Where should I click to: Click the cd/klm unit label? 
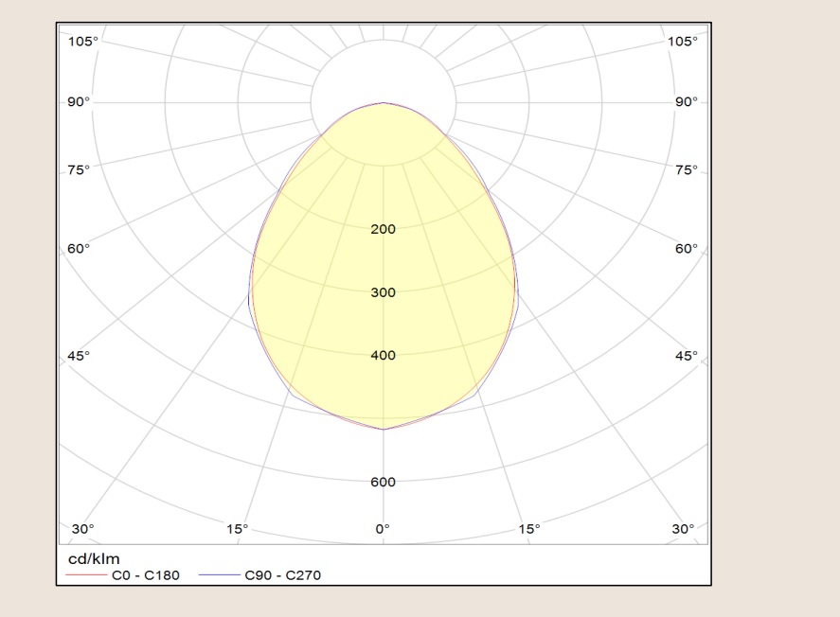pos(86,558)
